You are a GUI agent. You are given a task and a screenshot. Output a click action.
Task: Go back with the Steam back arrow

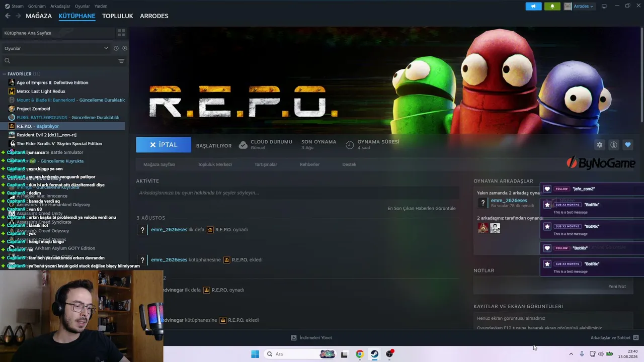tap(8, 16)
